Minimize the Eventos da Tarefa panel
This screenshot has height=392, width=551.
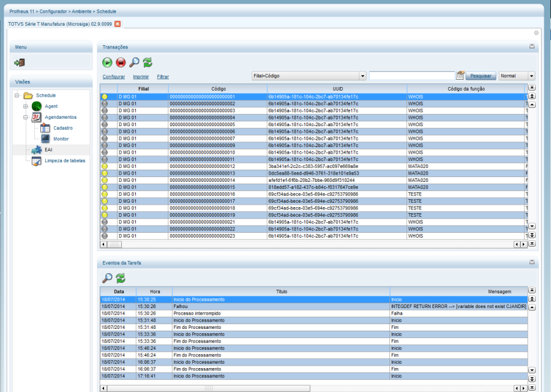532,262
